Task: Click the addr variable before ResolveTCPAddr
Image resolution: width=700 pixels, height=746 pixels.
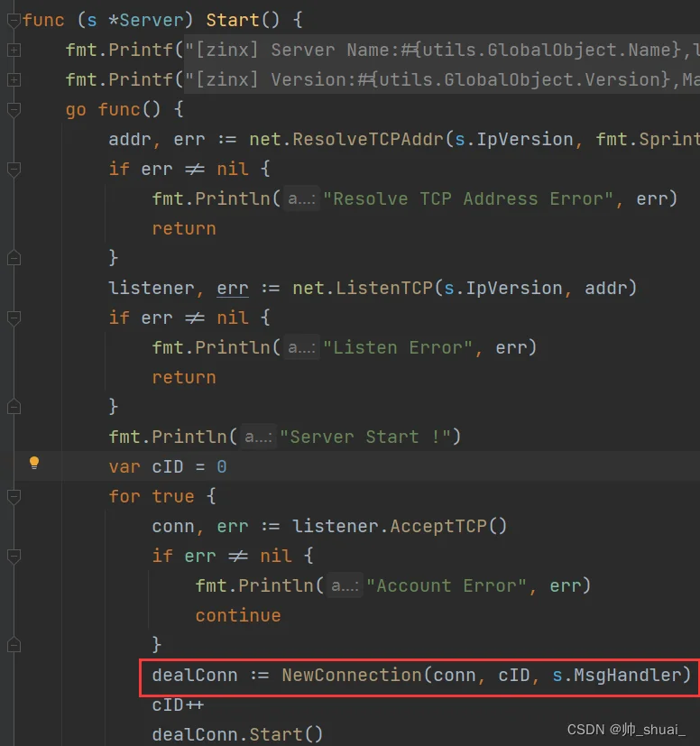Action: (x=129, y=140)
